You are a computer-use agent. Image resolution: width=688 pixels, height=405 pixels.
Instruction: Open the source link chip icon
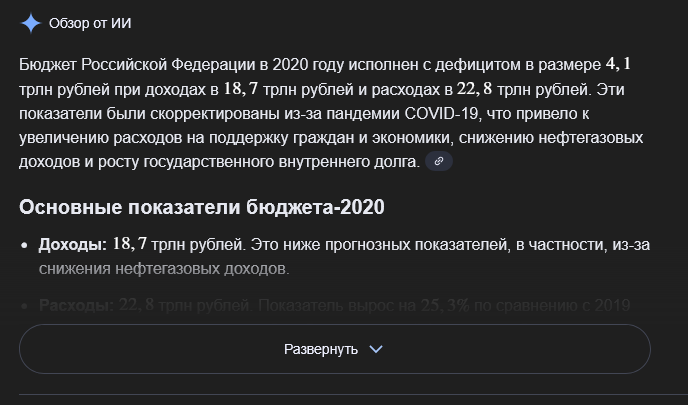pos(438,161)
